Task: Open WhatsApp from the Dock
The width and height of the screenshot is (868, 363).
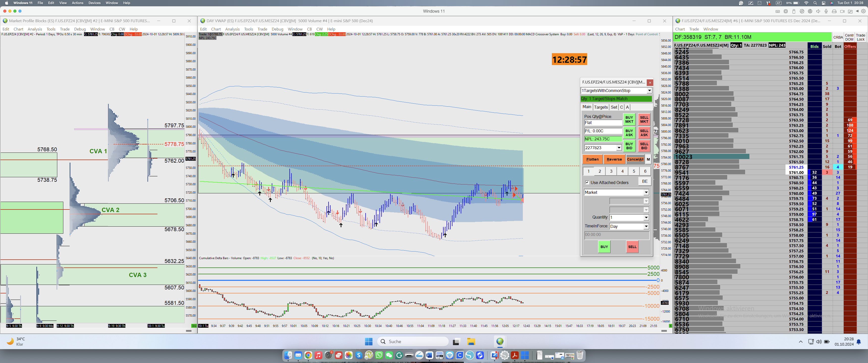Action: 379,355
